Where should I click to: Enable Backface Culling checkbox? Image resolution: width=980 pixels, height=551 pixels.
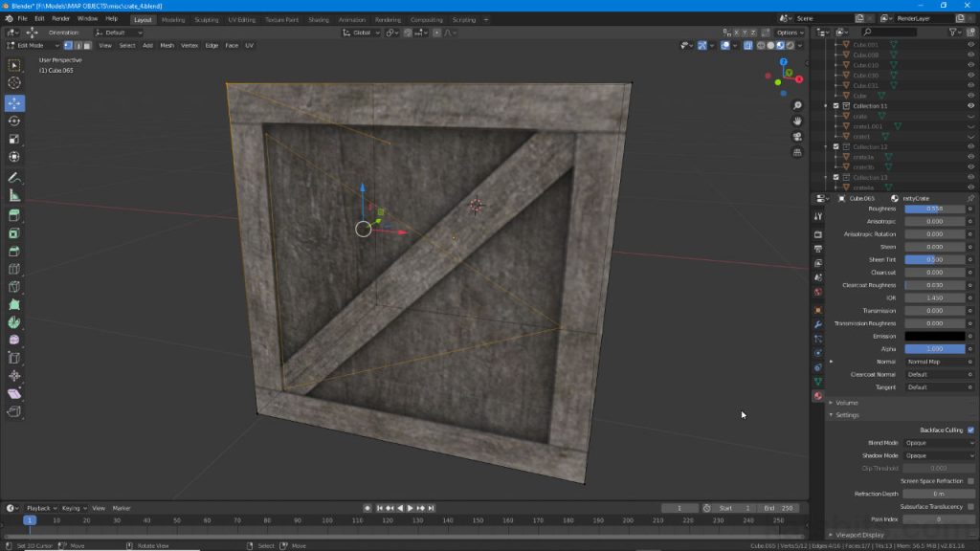tap(969, 430)
